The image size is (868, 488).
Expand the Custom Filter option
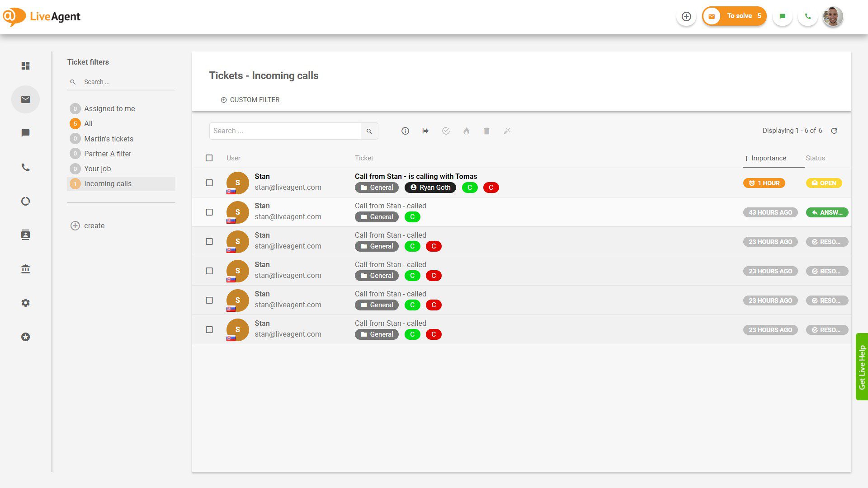click(250, 99)
